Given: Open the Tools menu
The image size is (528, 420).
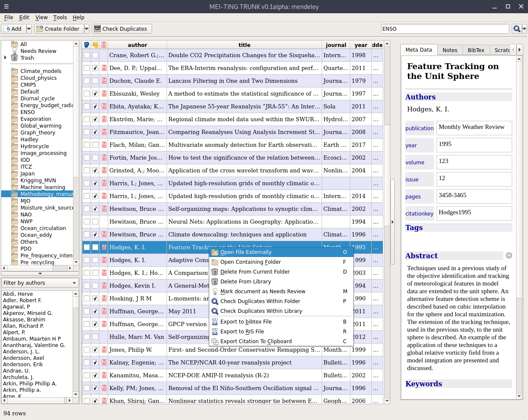Looking at the screenshot, I should (60, 17).
